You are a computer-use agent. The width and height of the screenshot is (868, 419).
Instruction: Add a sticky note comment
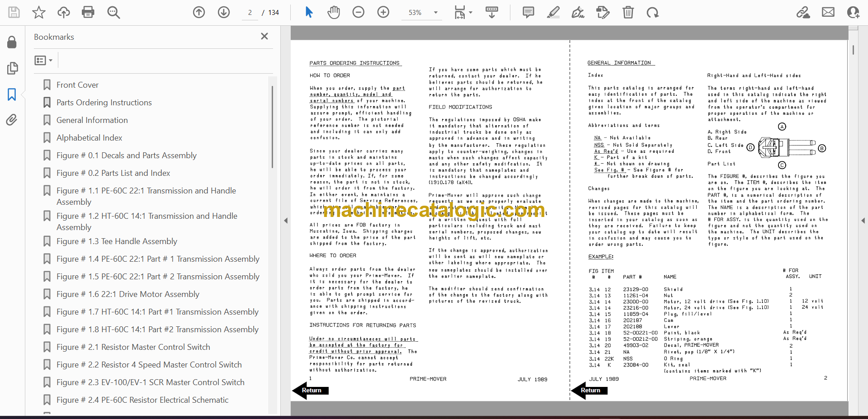click(x=528, y=12)
